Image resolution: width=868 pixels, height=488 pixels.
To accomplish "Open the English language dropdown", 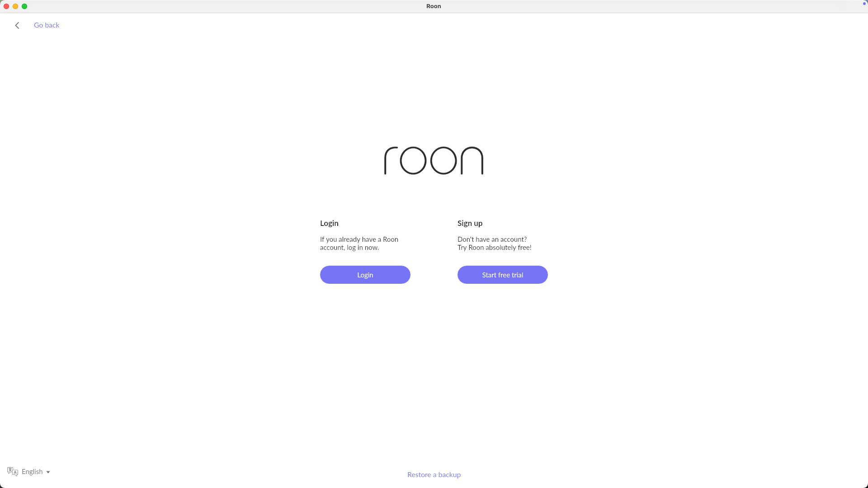I will [x=36, y=472].
